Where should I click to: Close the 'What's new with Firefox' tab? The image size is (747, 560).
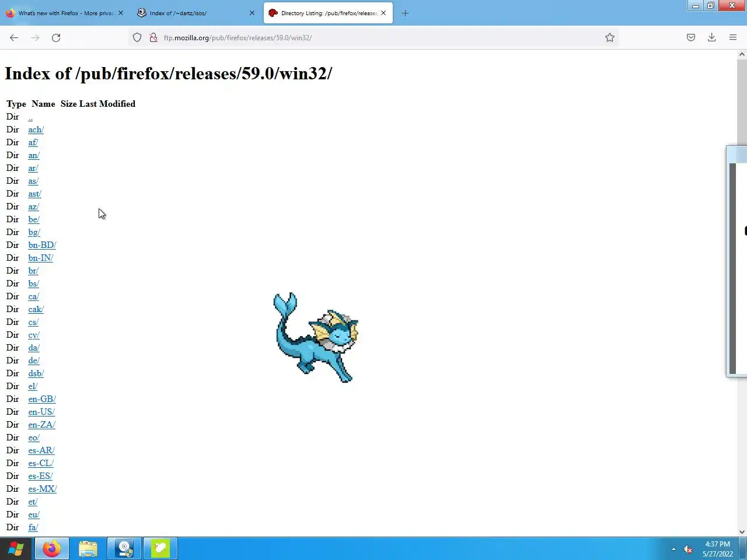click(121, 13)
